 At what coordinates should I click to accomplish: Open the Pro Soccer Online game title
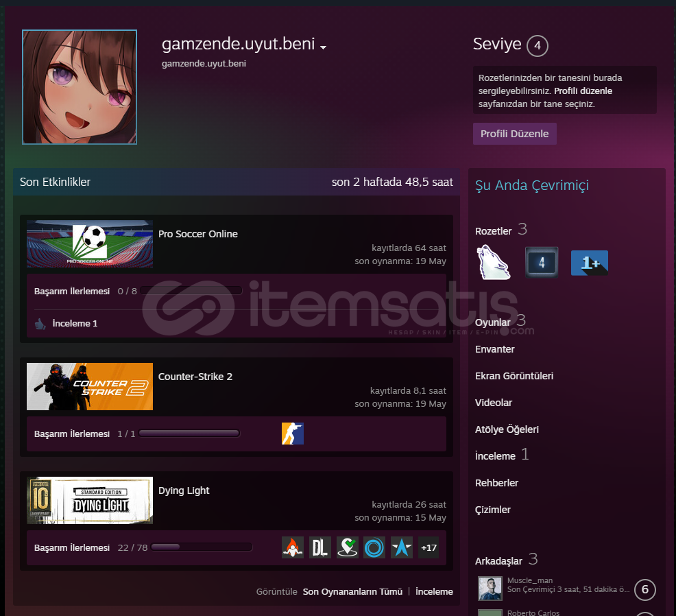click(x=198, y=234)
